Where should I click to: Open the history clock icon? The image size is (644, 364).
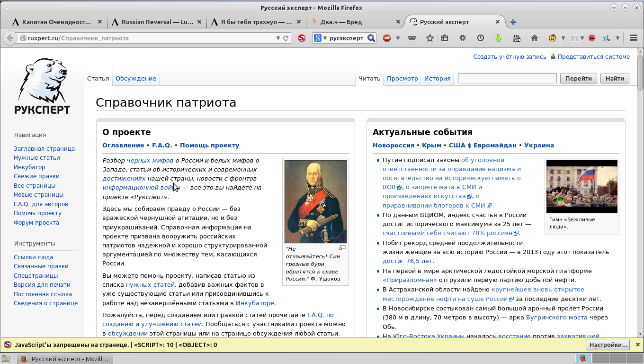[481, 38]
